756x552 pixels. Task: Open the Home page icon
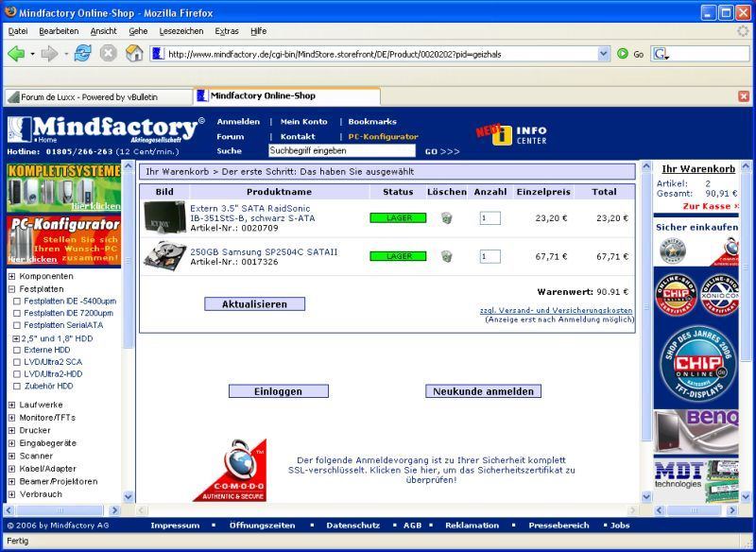[x=134, y=54]
